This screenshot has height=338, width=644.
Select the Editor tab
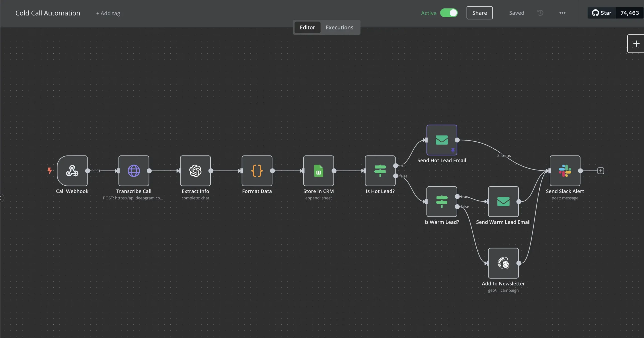tap(307, 27)
